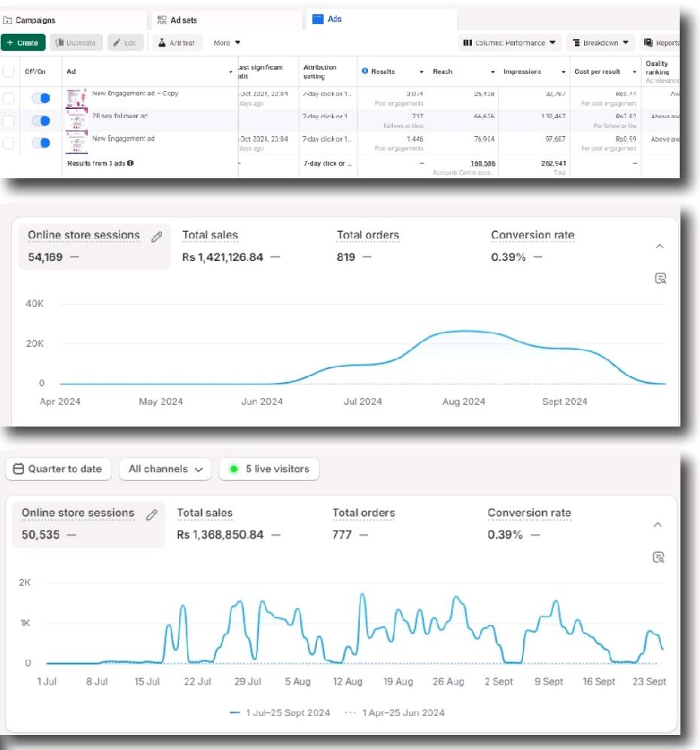The width and height of the screenshot is (700, 750).
Task: Tick the select-all checkbox in table header
Action: [8, 71]
